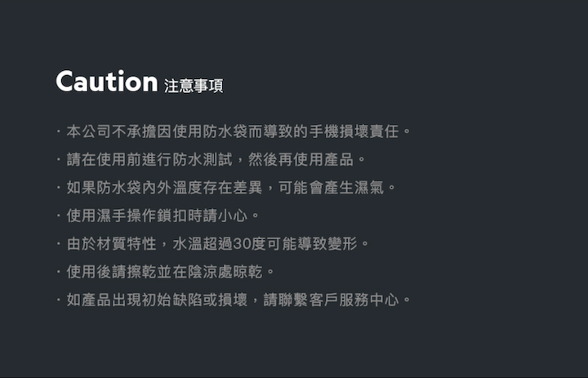Click the bullet dot before "本公司"
This screenshot has width=588, height=378.
point(59,131)
